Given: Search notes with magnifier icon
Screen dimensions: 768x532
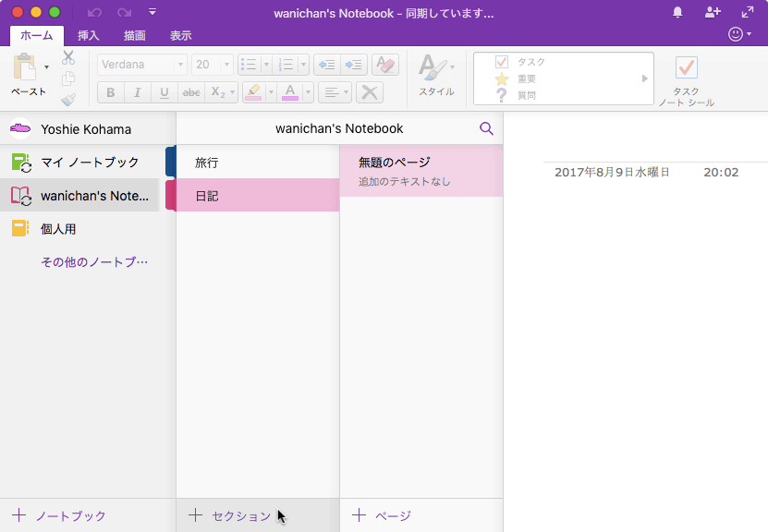Looking at the screenshot, I should (x=486, y=128).
